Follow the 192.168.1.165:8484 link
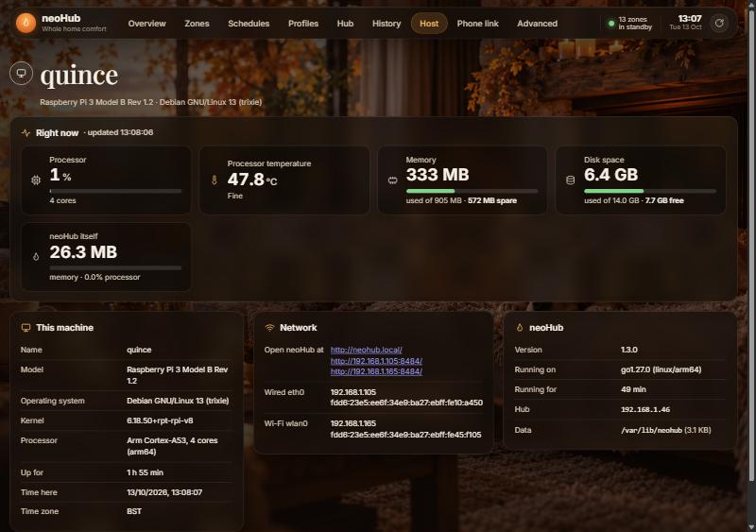 tap(376, 371)
